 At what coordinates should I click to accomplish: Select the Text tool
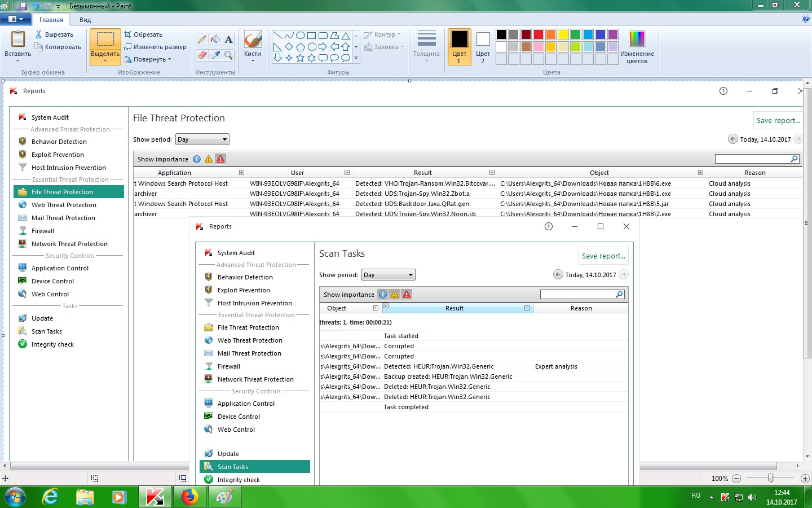point(228,39)
